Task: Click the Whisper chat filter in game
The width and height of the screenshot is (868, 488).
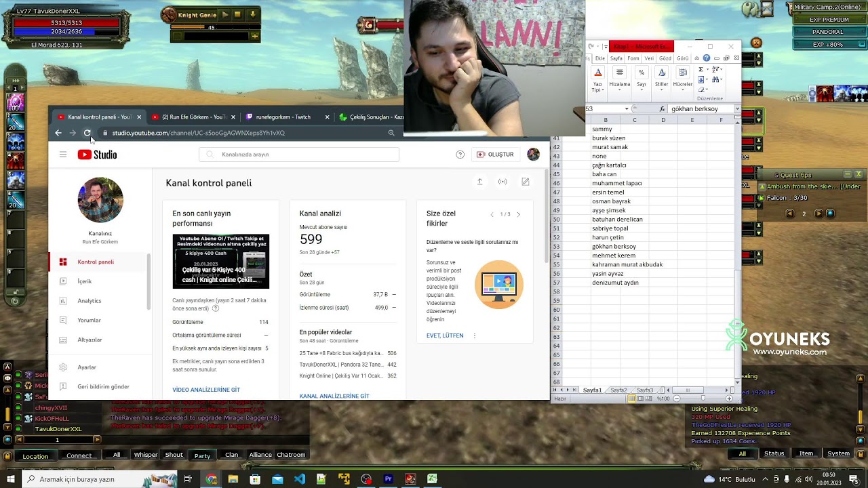Action: click(146, 455)
